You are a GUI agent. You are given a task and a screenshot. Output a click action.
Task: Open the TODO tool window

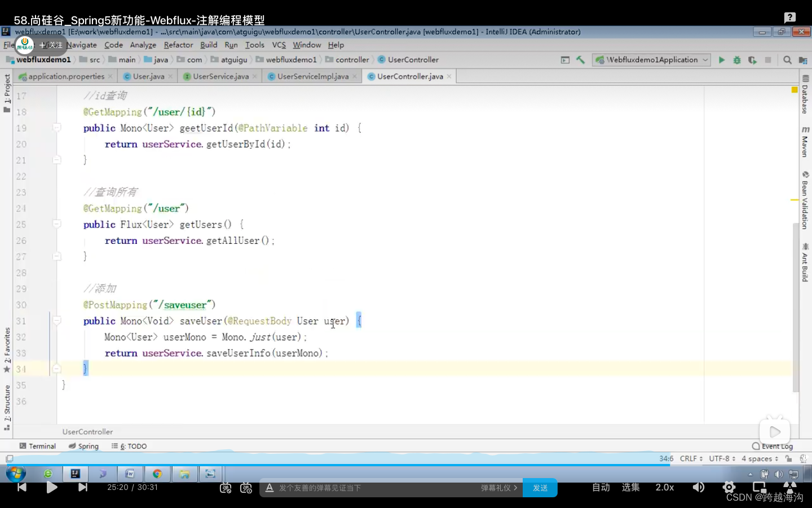[x=129, y=446]
